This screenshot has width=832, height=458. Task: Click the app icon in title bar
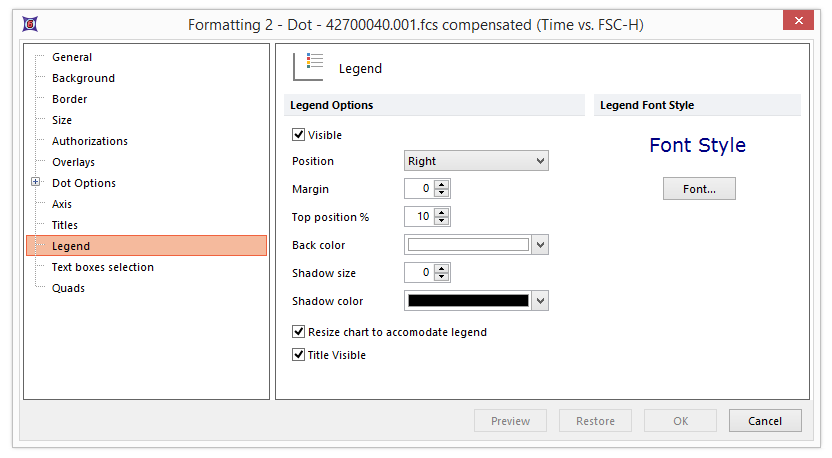[32, 23]
